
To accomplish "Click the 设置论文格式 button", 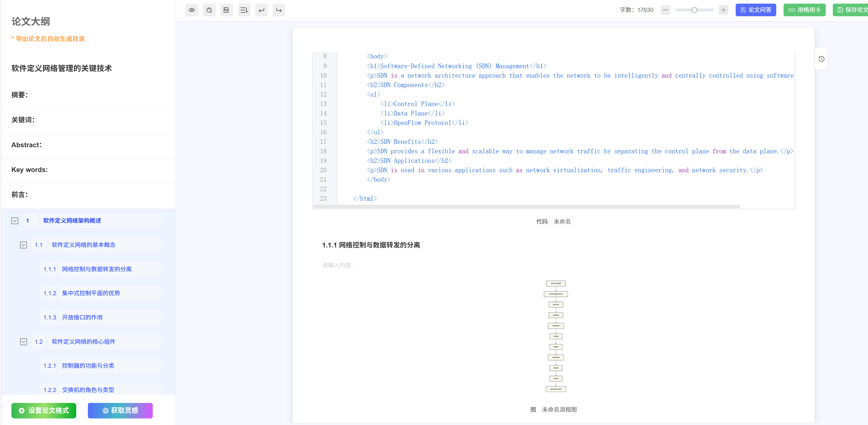I will (44, 410).
